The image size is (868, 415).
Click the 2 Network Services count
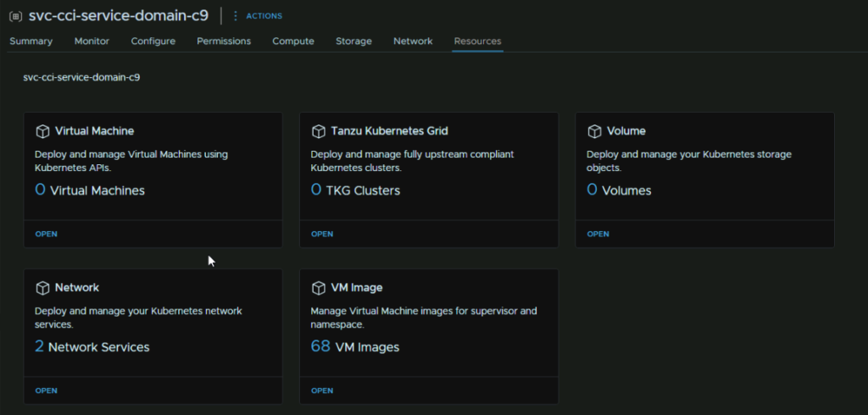pyautogui.click(x=92, y=347)
